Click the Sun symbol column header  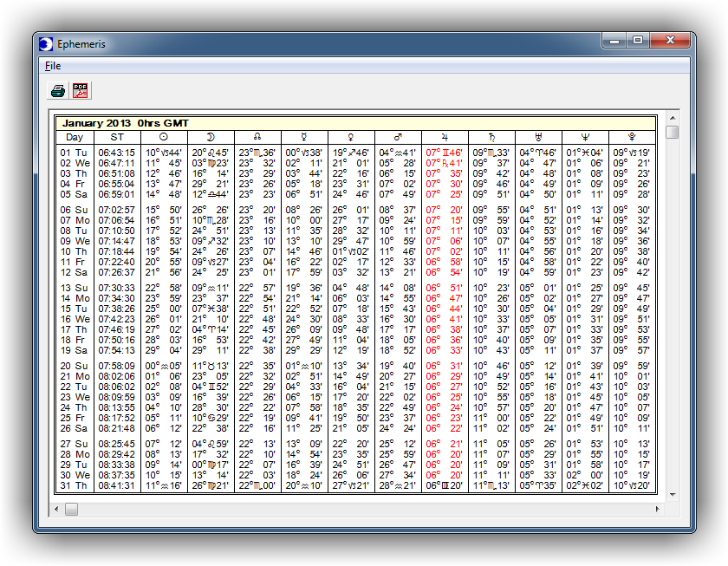click(164, 137)
